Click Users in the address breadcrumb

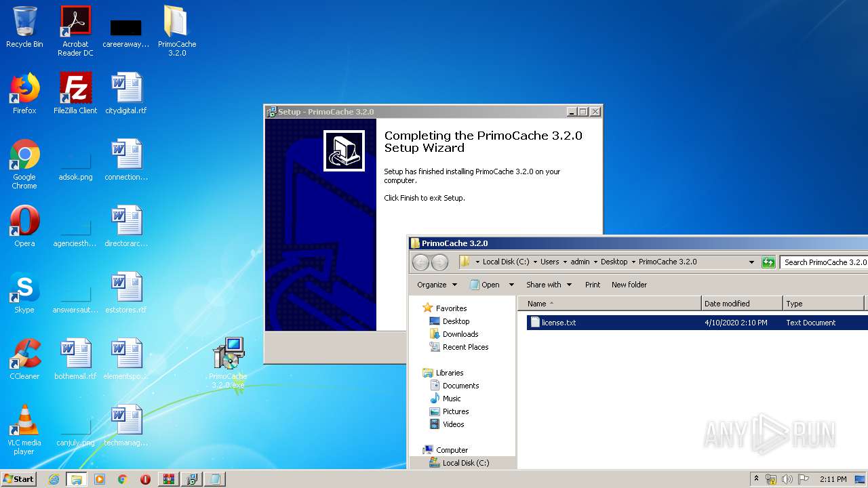pyautogui.click(x=550, y=262)
